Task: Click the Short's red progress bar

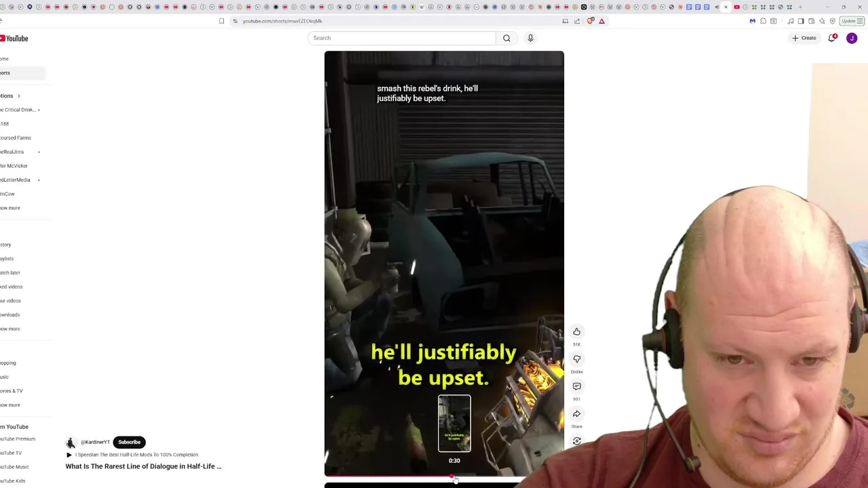Action: point(388,476)
